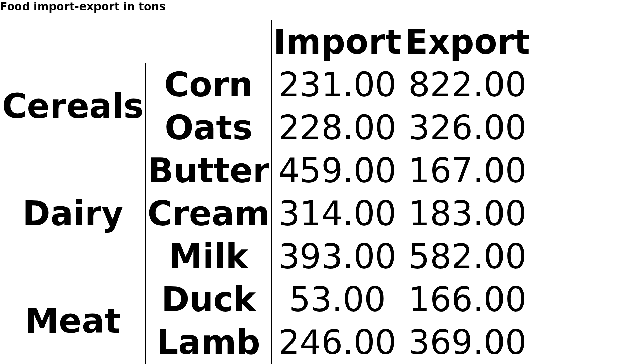Click the Export column header
Viewport: 644px width, 364px height.
pyautogui.click(x=467, y=42)
